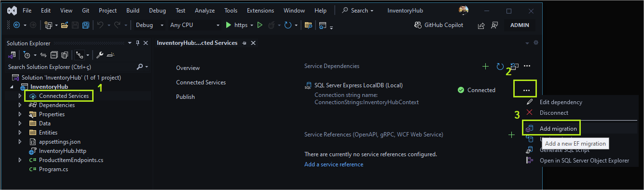Expand the appsettings.json node
The width and height of the screenshot is (644, 190).
tap(20, 142)
